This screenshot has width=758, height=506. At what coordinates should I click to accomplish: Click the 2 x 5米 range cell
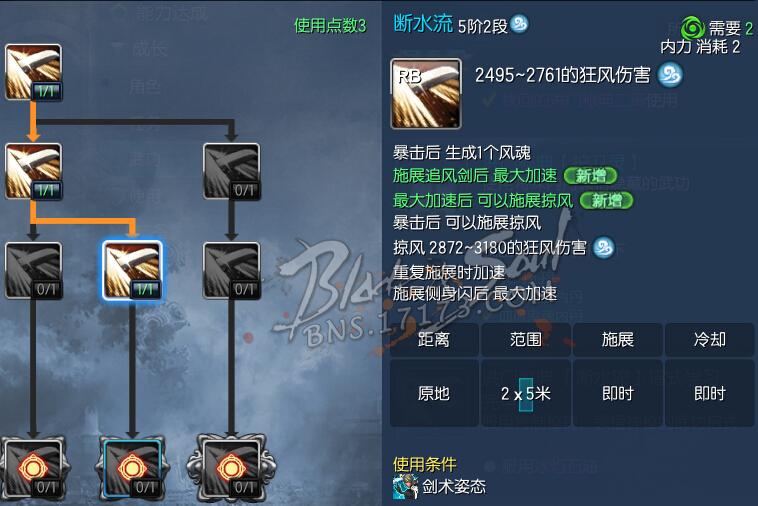pos(525,393)
